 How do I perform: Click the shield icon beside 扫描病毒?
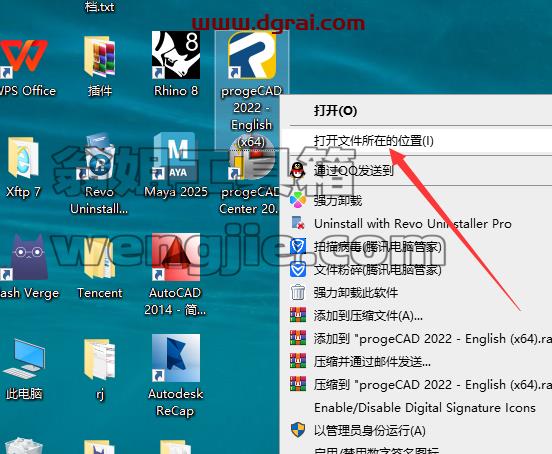pos(298,246)
